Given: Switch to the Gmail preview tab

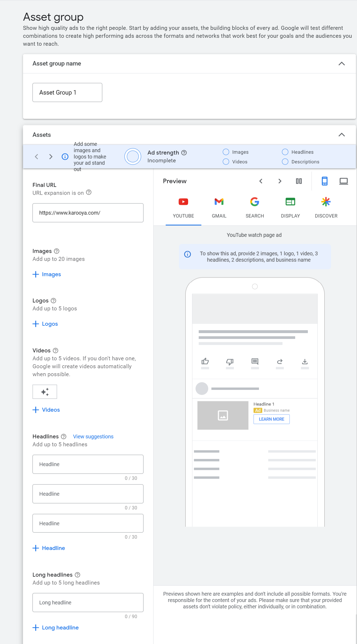Looking at the screenshot, I should [219, 208].
